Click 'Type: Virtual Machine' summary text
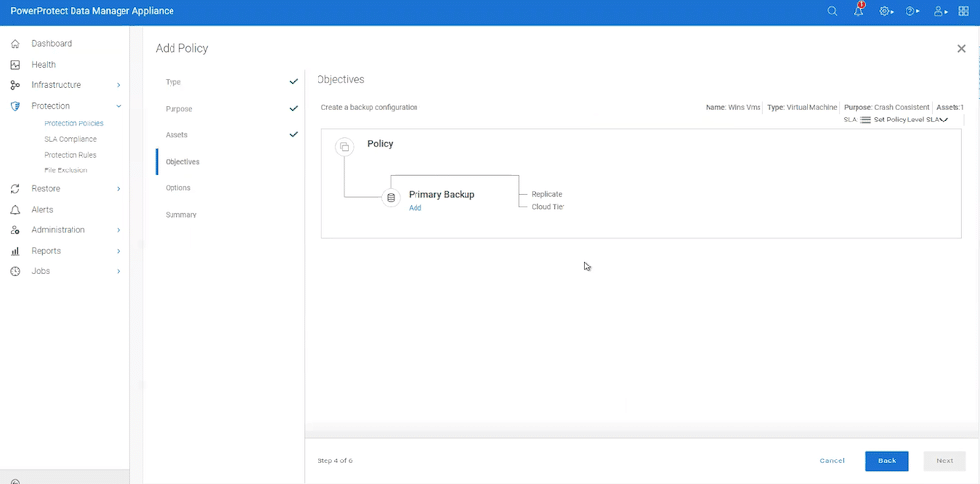Viewport: 980px width, 484px height. click(x=803, y=107)
